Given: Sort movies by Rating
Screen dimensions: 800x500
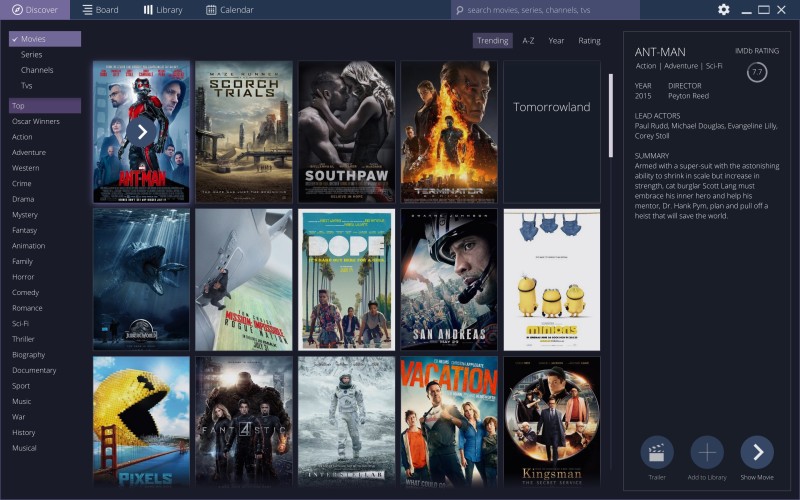Looking at the screenshot, I should (589, 41).
